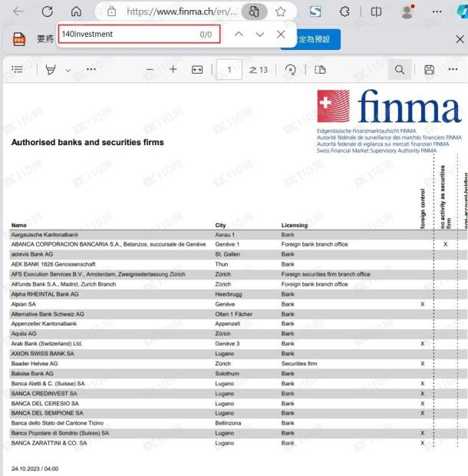Fit PDF page to width
The width and height of the screenshot is (468, 476).
coord(197,70)
